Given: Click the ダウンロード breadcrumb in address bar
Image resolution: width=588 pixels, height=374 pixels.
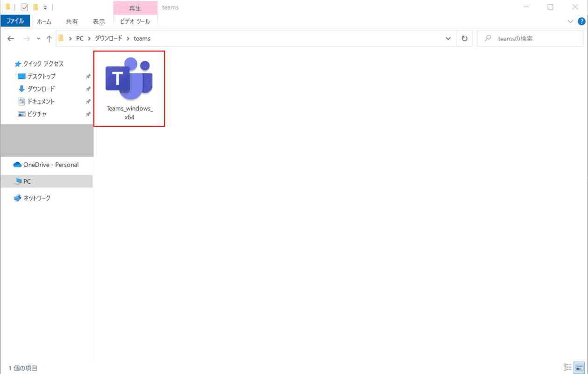Looking at the screenshot, I should click(x=108, y=39).
